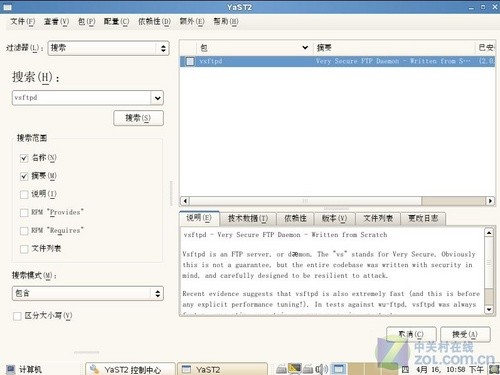Click the vsftpd search text field
The image size is (500, 375).
81,98
